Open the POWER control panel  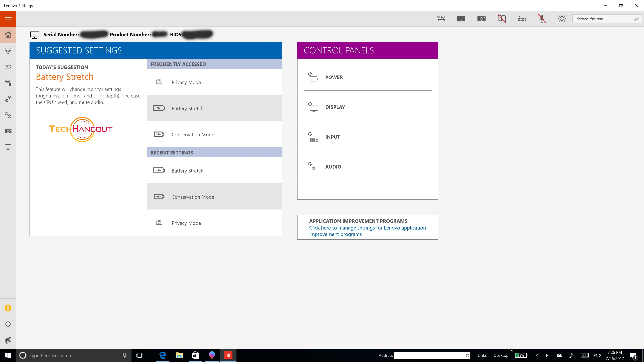coord(367,77)
